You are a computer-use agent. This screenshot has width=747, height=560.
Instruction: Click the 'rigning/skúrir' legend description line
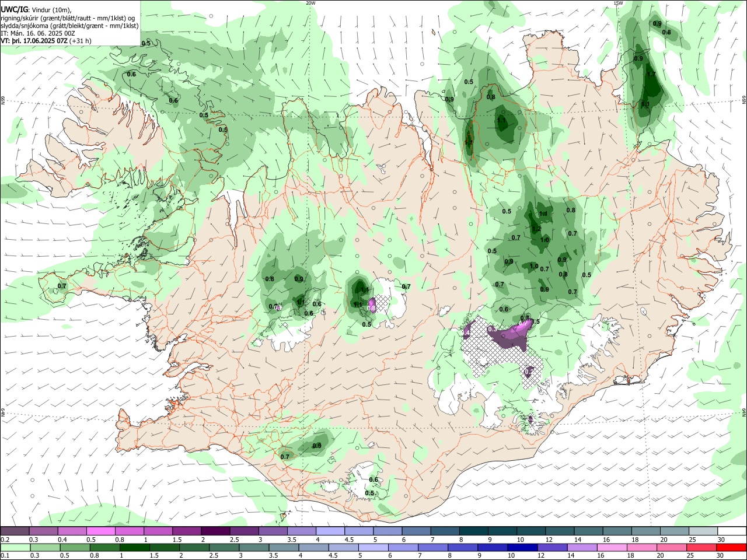click(68, 18)
